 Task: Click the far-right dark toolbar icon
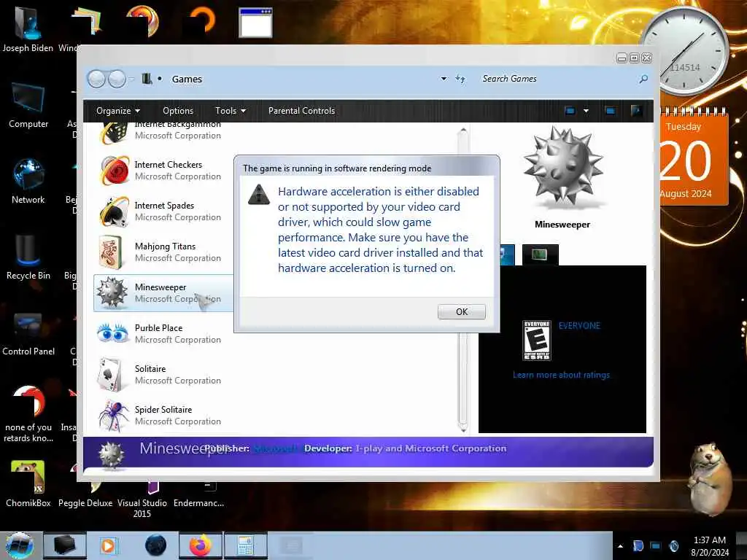click(636, 111)
